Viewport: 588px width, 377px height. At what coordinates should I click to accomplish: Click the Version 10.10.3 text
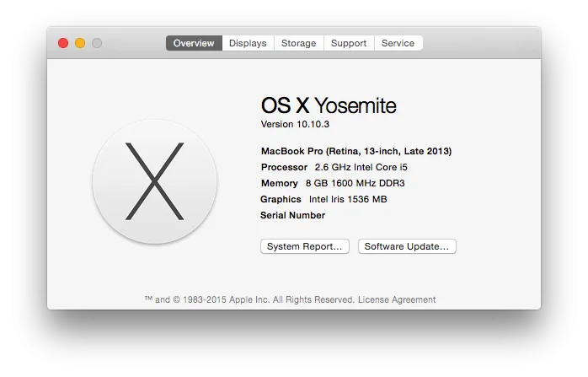point(295,124)
